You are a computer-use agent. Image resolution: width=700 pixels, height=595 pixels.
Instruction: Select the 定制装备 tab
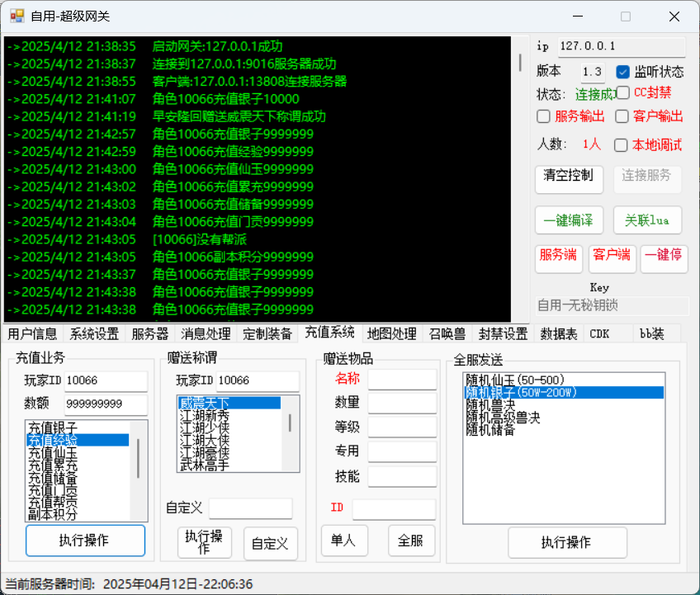click(267, 334)
